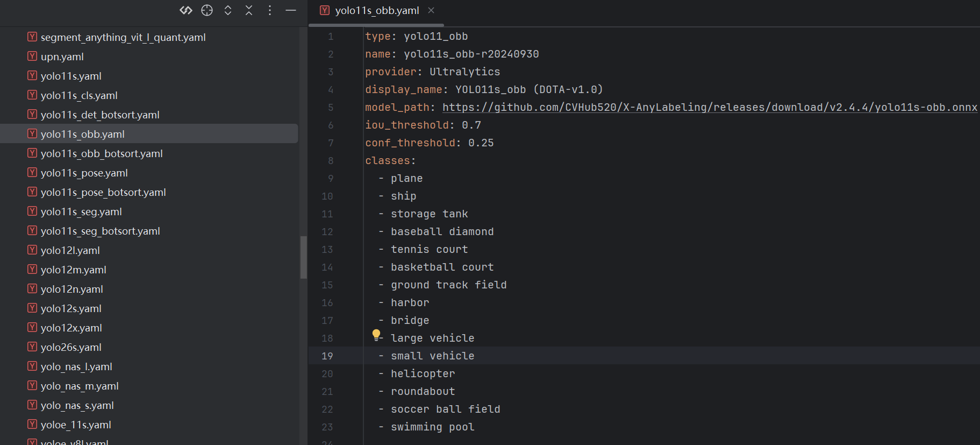This screenshot has height=445, width=980.
Task: Click the 'bridge' class entry
Action: [x=410, y=320]
